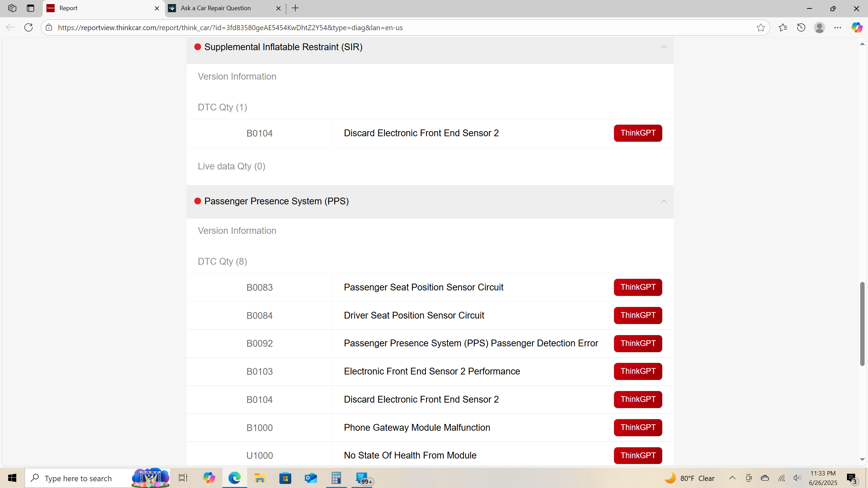Show hidden system tray icons

732,478
